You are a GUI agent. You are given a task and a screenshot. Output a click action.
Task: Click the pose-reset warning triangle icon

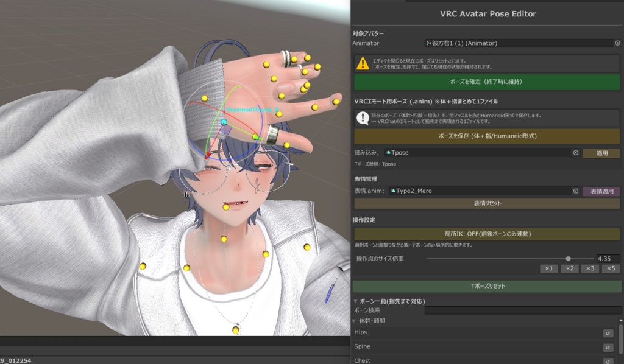pyautogui.click(x=363, y=63)
